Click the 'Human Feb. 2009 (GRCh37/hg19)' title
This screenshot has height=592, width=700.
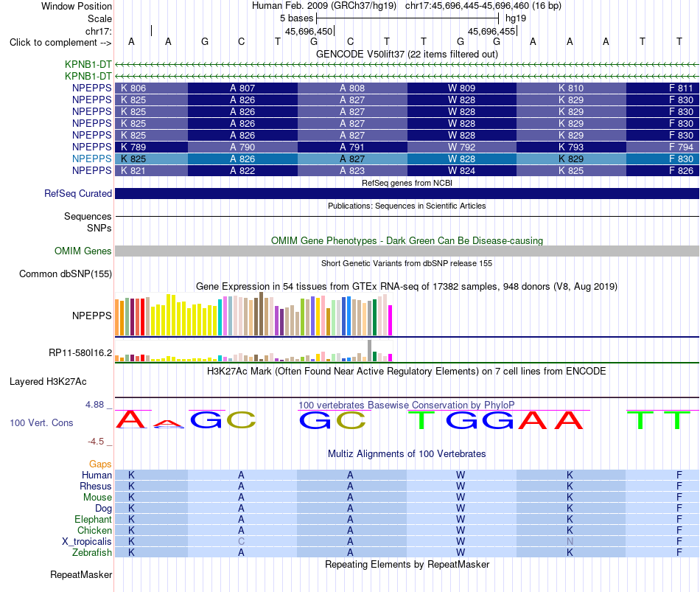pyautogui.click(x=324, y=6)
